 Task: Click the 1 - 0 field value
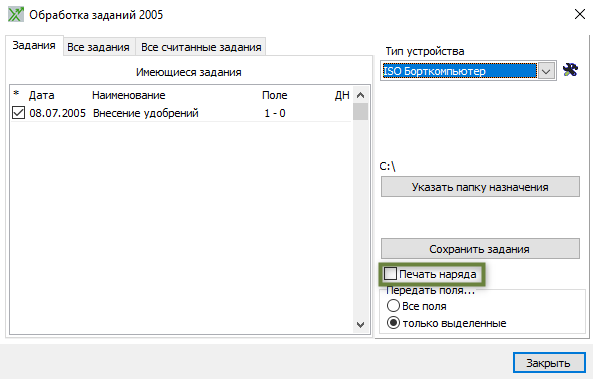coord(275,113)
